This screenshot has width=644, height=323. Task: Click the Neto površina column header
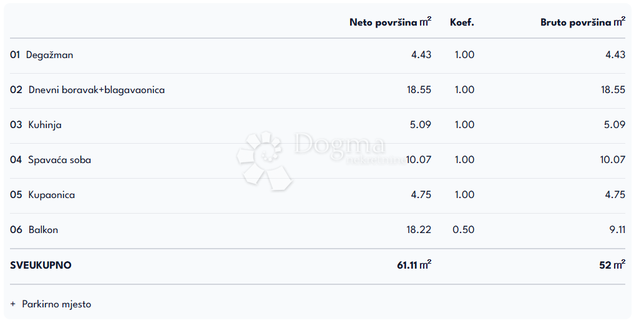click(390, 22)
